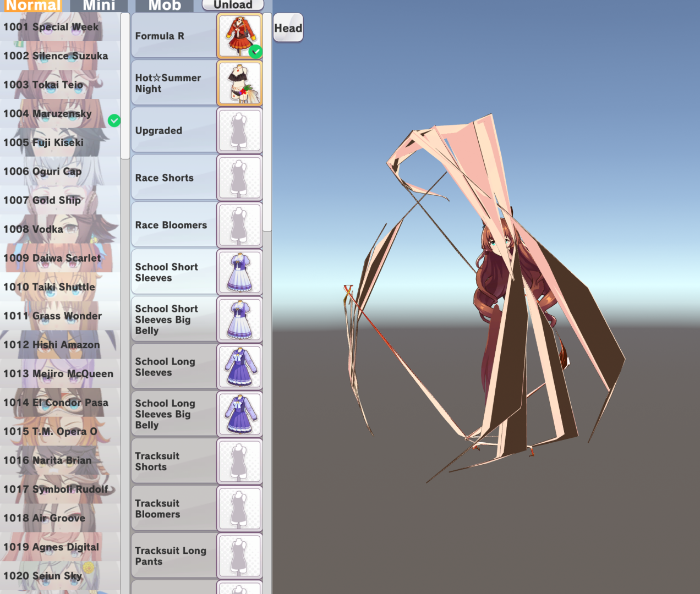Screen dimensions: 700x594
Task: Select School Short Sleeves Big Belly icon
Action: coord(239,320)
